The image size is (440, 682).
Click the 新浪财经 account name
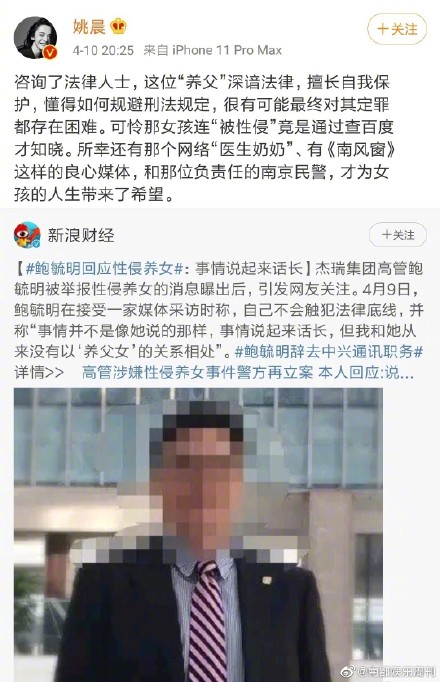[81, 235]
